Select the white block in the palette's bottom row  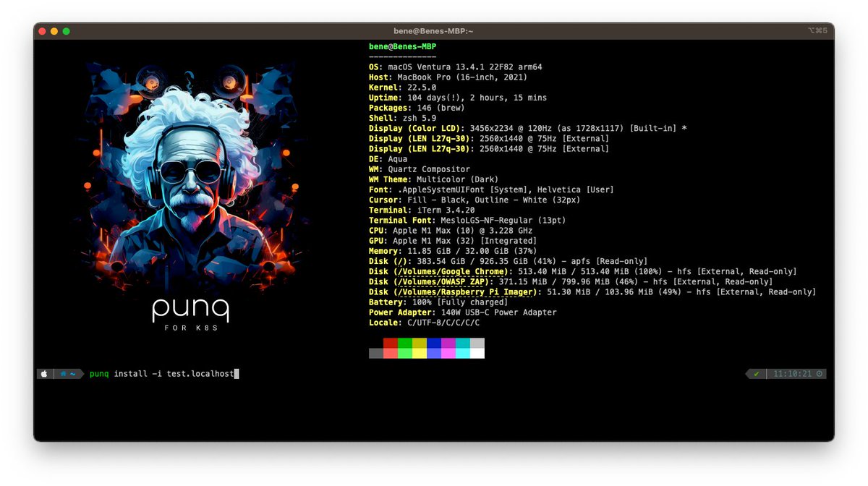click(477, 353)
